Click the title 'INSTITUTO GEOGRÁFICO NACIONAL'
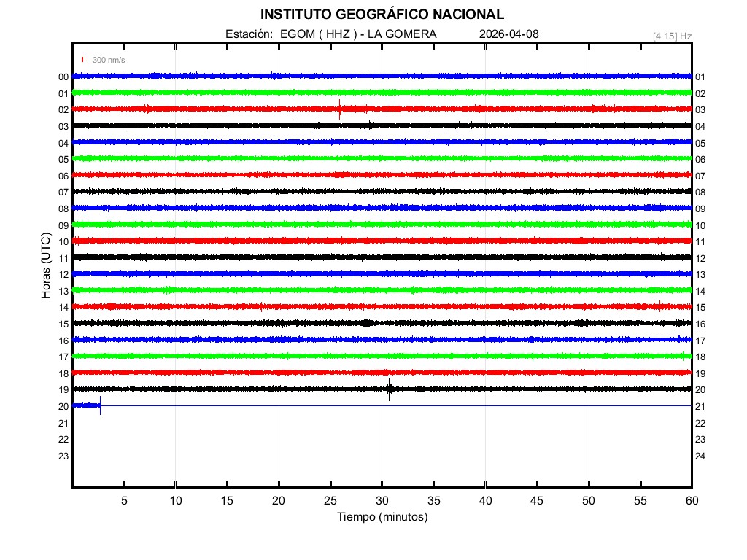Image resolution: width=747 pixels, height=560 pixels. [382, 15]
